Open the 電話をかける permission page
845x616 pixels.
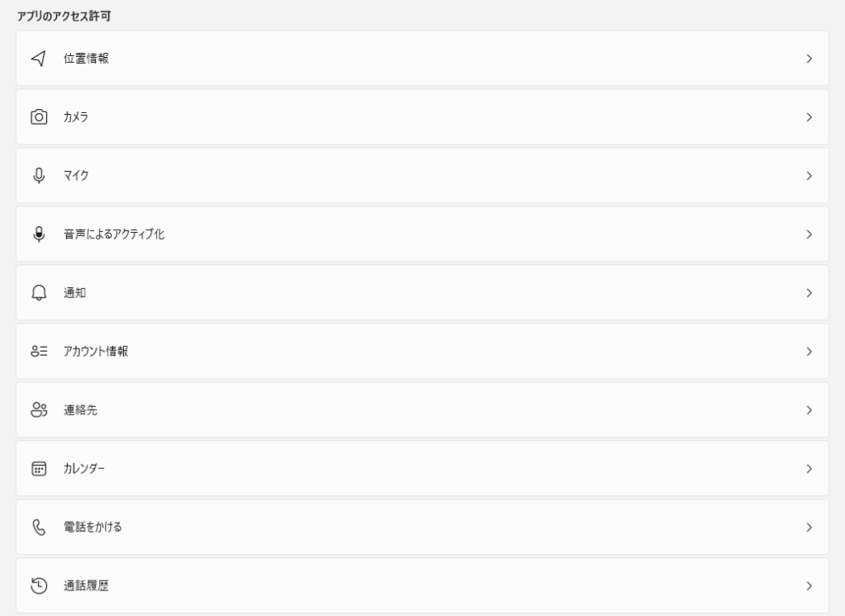pos(93,528)
